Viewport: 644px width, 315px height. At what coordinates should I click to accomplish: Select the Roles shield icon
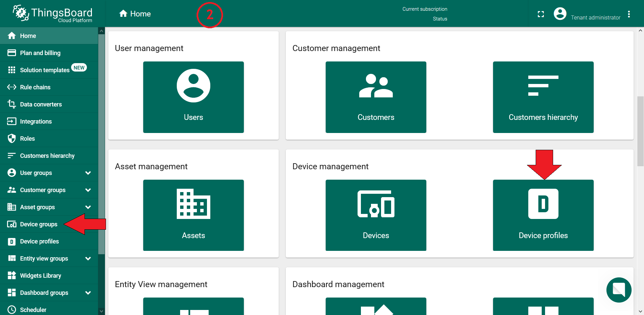click(x=12, y=138)
